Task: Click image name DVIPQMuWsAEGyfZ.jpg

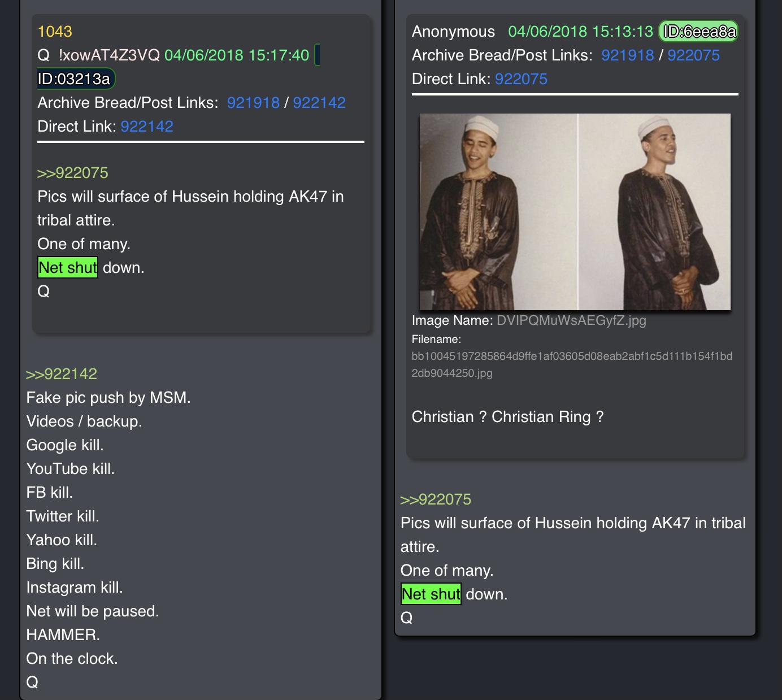Action: click(571, 321)
